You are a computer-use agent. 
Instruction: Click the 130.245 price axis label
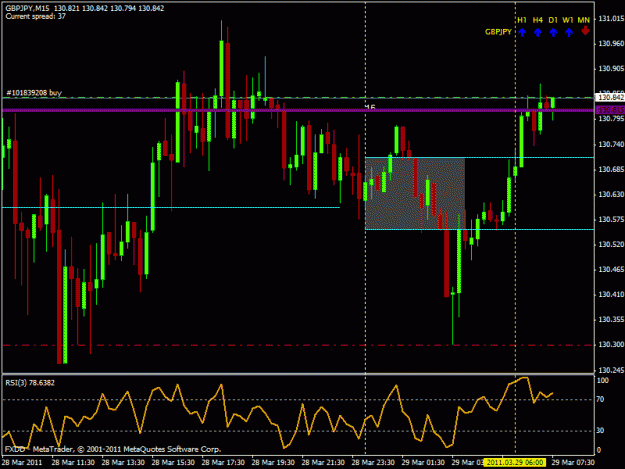tap(611, 370)
